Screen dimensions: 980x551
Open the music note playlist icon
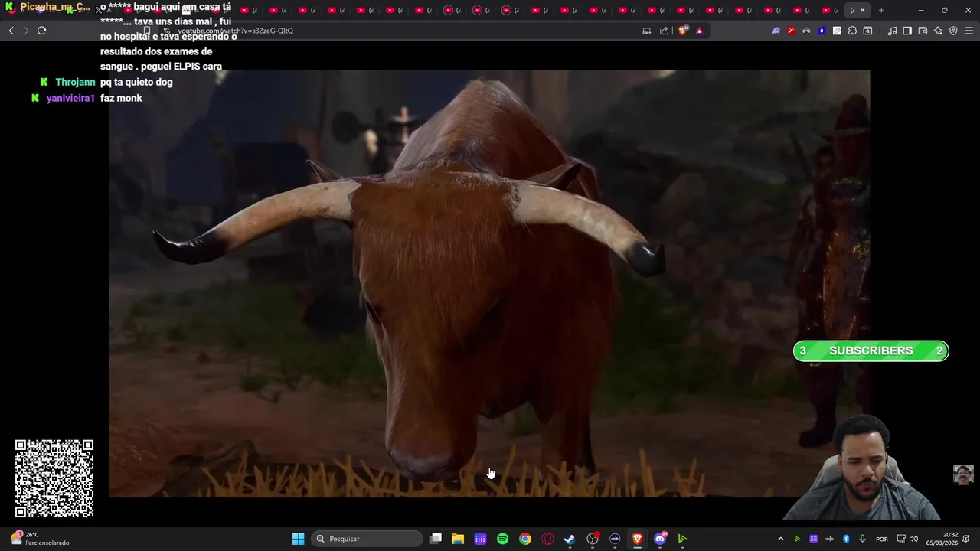pos(892,31)
